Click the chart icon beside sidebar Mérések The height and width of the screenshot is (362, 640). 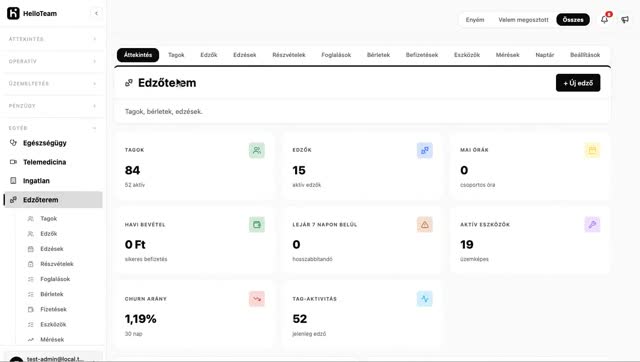(x=31, y=340)
